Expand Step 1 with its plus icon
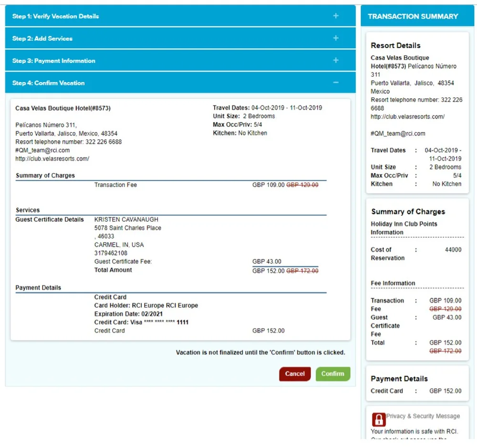The image size is (477, 448). click(x=335, y=16)
